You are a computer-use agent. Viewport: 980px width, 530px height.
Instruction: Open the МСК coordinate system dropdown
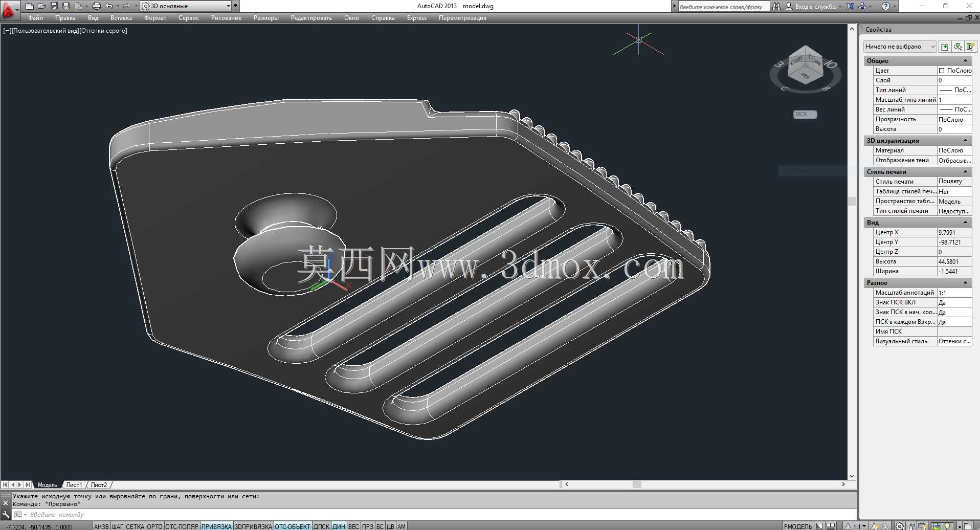[x=805, y=114]
